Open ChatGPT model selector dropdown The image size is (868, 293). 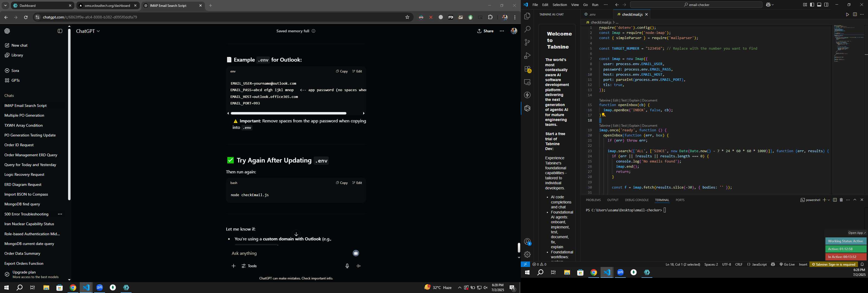(x=88, y=31)
